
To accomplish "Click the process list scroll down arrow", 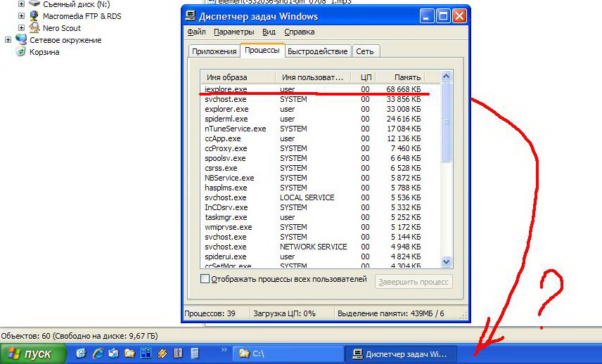I will pos(446,261).
